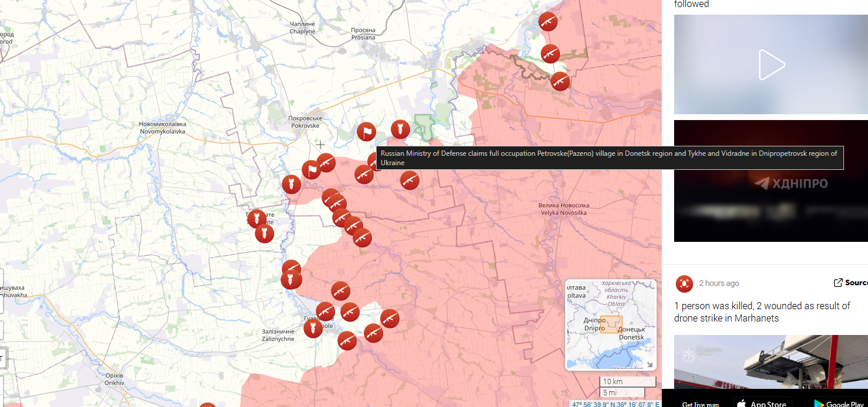Click the Russian Ministry of Defense tooltip text
Viewport: 868px width, 407px height.
coord(609,158)
